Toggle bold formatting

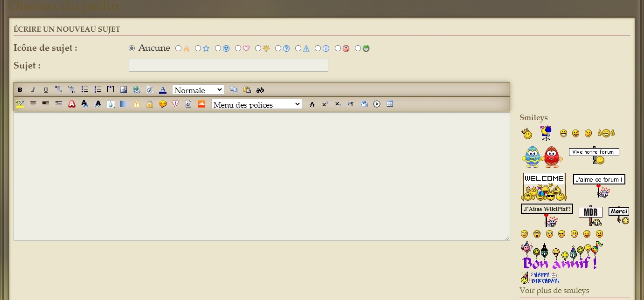(20, 90)
